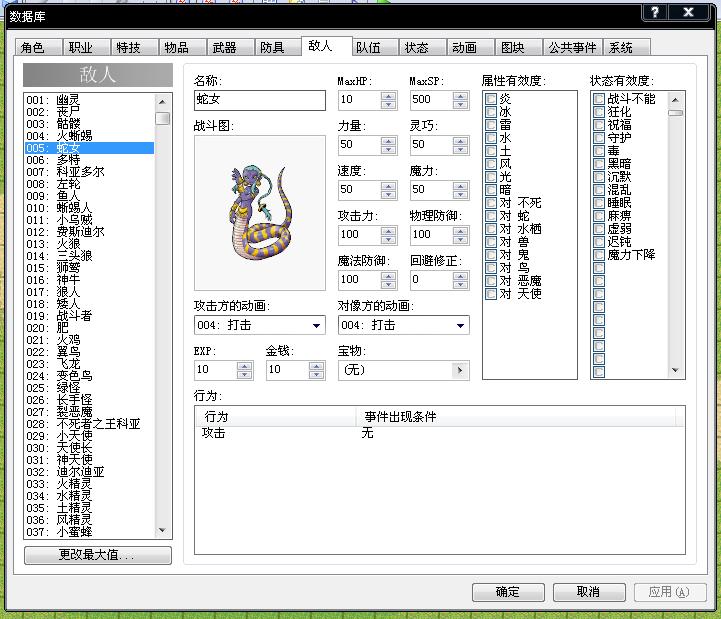
Task: Decrease the 攻击力 value with down arrow
Action: click(x=389, y=240)
